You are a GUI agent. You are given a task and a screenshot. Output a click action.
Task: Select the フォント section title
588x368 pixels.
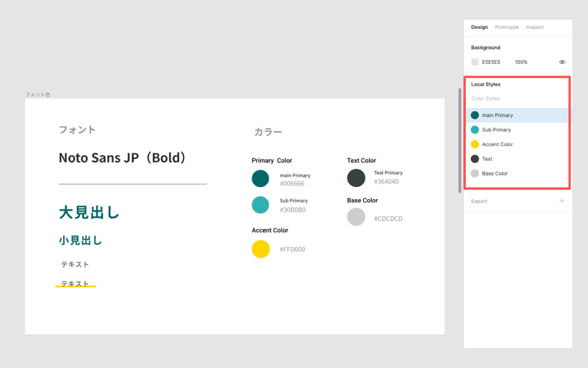pos(77,129)
